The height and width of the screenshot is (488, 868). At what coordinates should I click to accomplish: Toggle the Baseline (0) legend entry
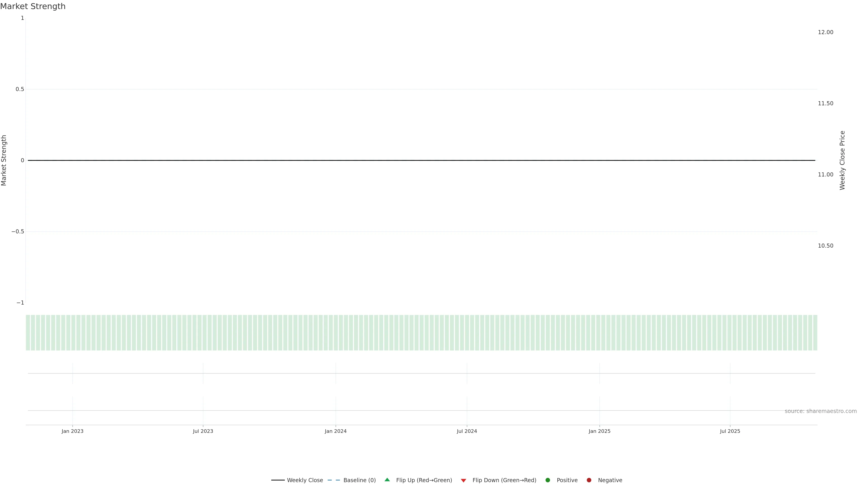pyautogui.click(x=359, y=480)
